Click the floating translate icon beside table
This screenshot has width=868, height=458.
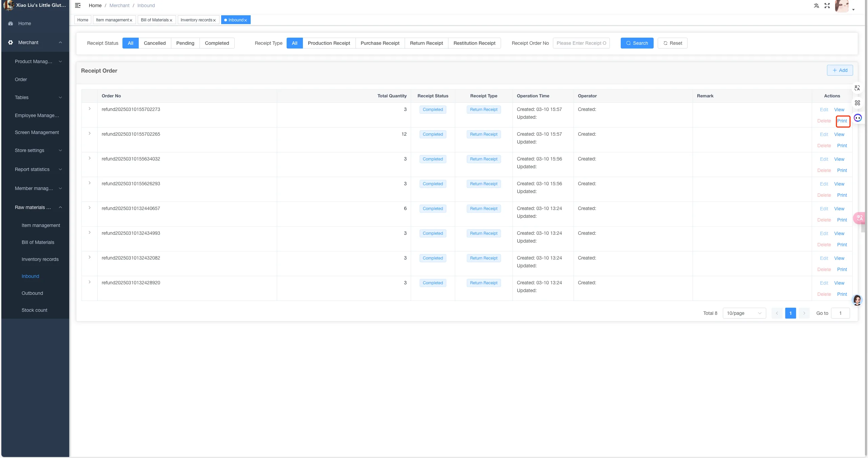coord(857,88)
